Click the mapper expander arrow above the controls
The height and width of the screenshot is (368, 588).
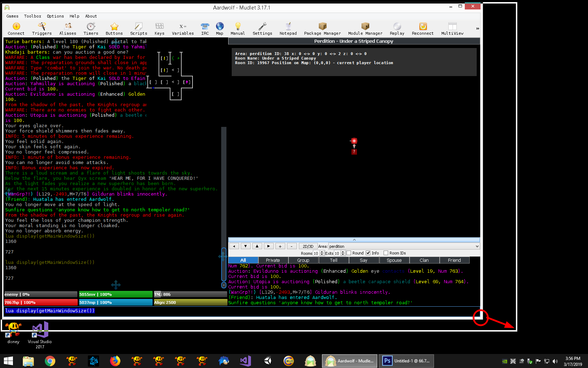354,240
